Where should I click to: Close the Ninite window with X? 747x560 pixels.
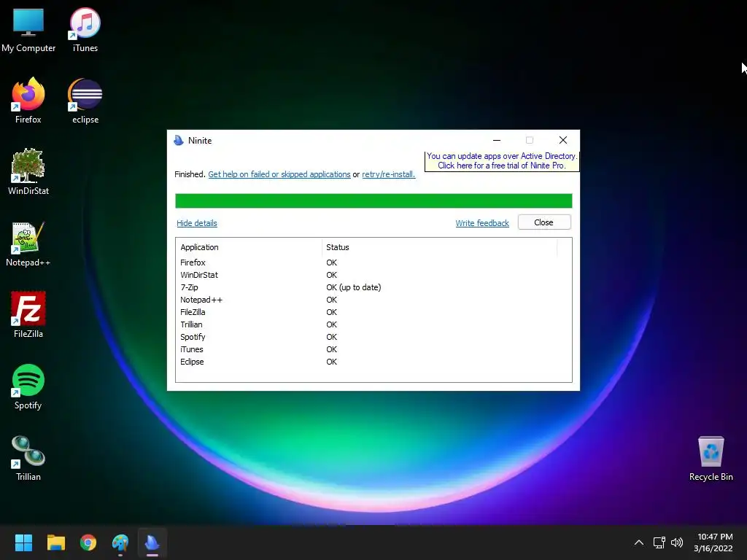coord(563,140)
